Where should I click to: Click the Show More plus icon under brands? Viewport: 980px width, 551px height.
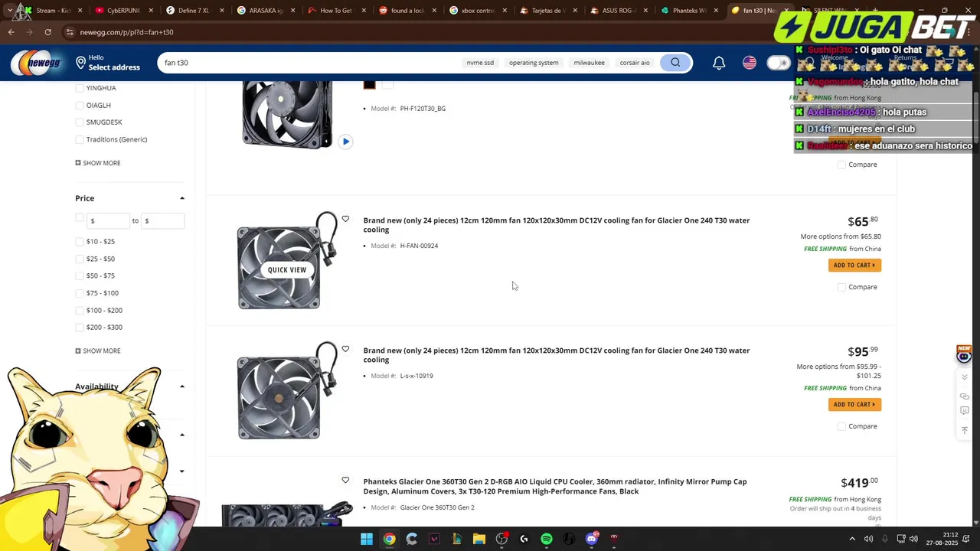pos(78,163)
